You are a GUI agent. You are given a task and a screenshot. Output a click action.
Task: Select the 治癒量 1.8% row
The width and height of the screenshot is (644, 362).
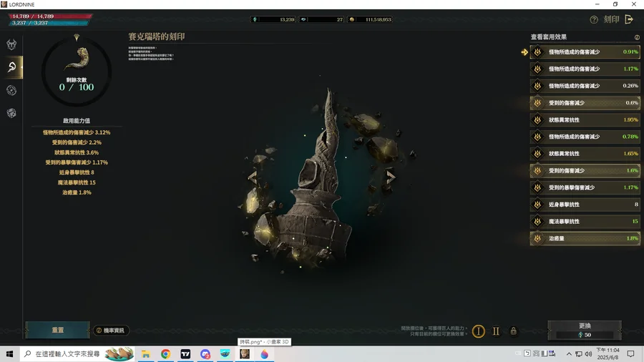[x=585, y=238]
